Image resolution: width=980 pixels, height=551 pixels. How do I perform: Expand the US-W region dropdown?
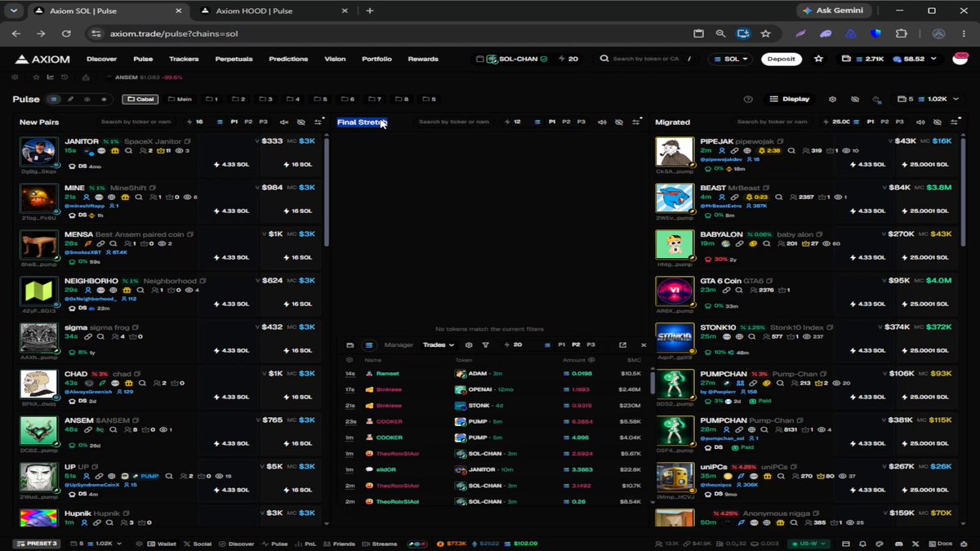pos(808,543)
